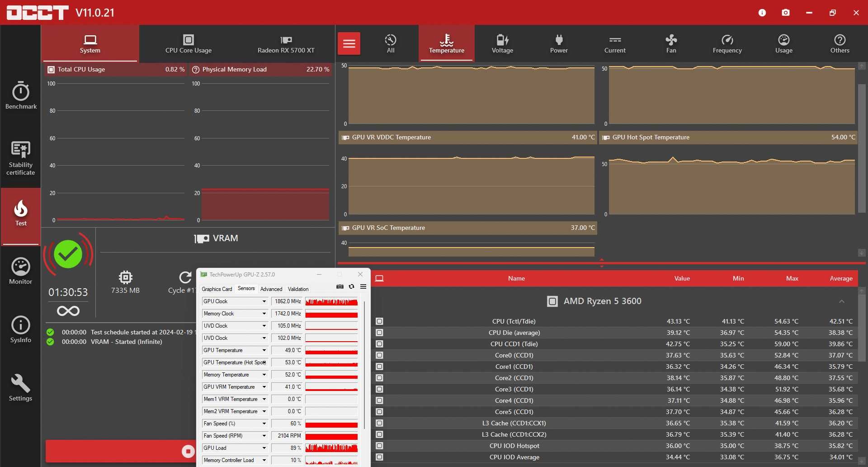This screenshot has width=868, height=467.
Task: Stop the running VRAM test
Action: click(188, 451)
